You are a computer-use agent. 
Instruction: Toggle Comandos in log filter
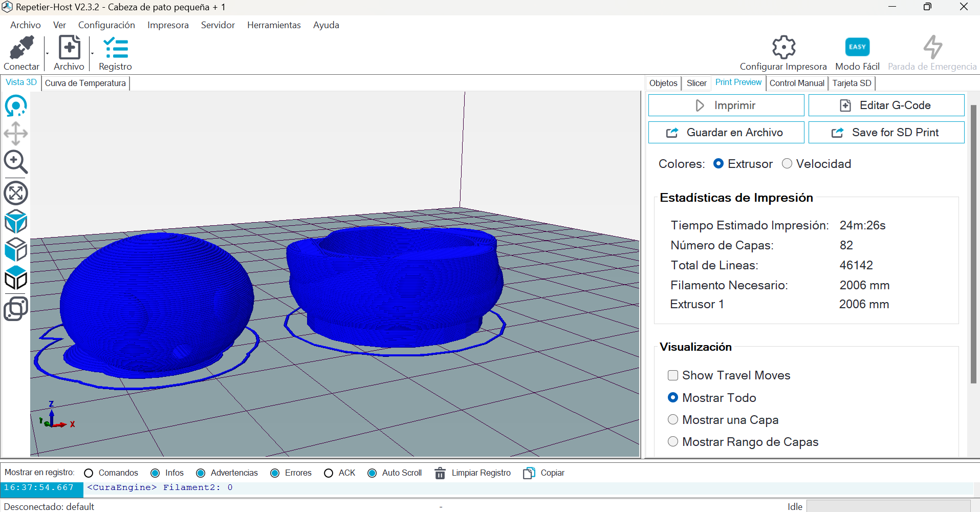pyautogui.click(x=89, y=473)
